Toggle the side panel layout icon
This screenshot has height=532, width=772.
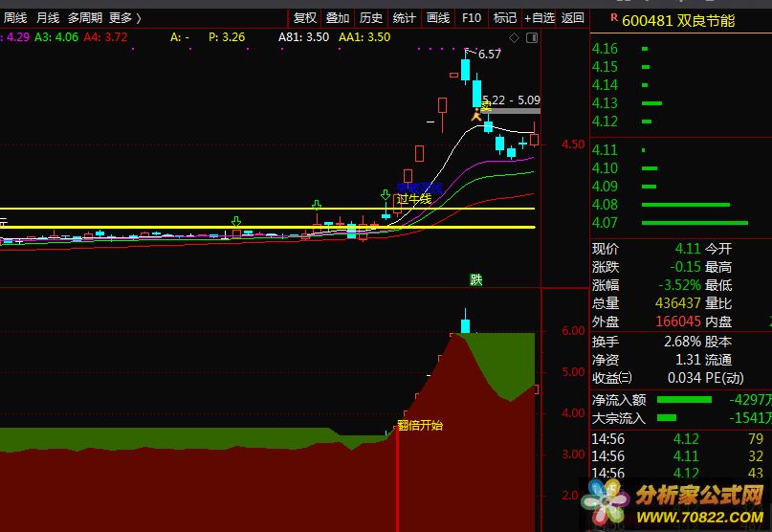tap(532, 38)
